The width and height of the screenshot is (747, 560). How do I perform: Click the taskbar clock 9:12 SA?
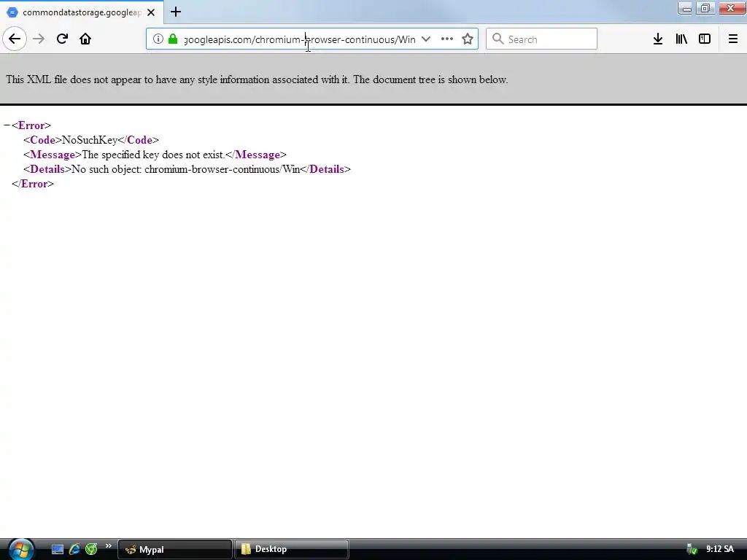tap(720, 549)
